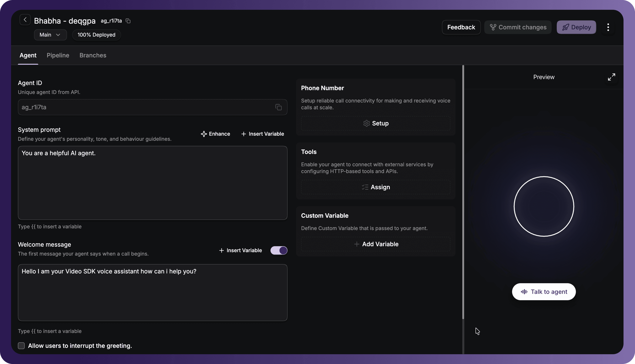Copy ID in the Agent ID field
635x364 pixels.
tap(279, 107)
